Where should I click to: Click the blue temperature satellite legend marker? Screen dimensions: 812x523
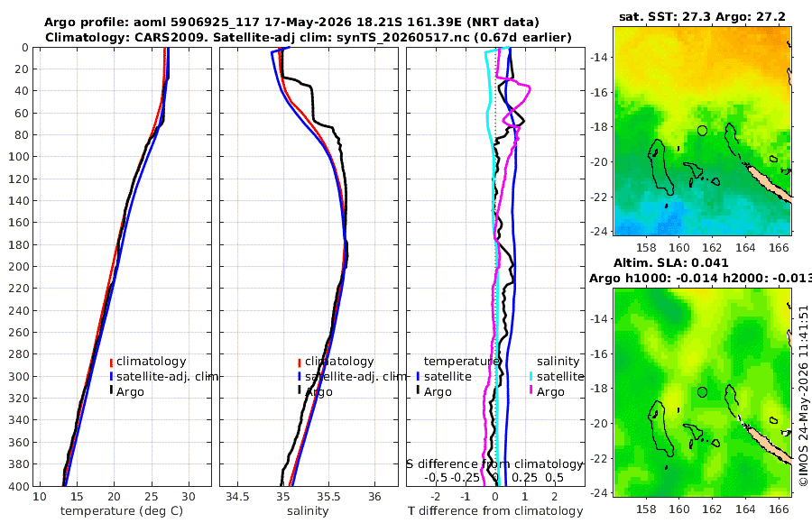418,376
